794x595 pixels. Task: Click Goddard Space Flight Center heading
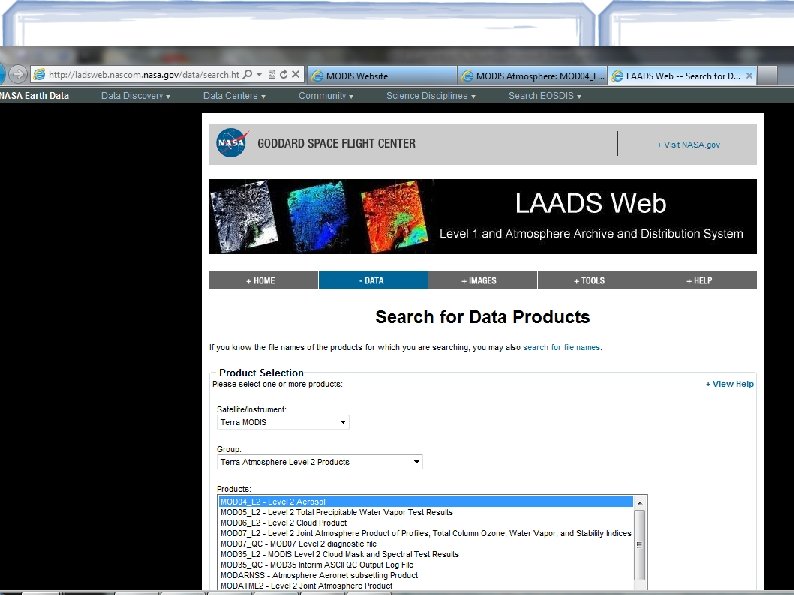click(336, 144)
